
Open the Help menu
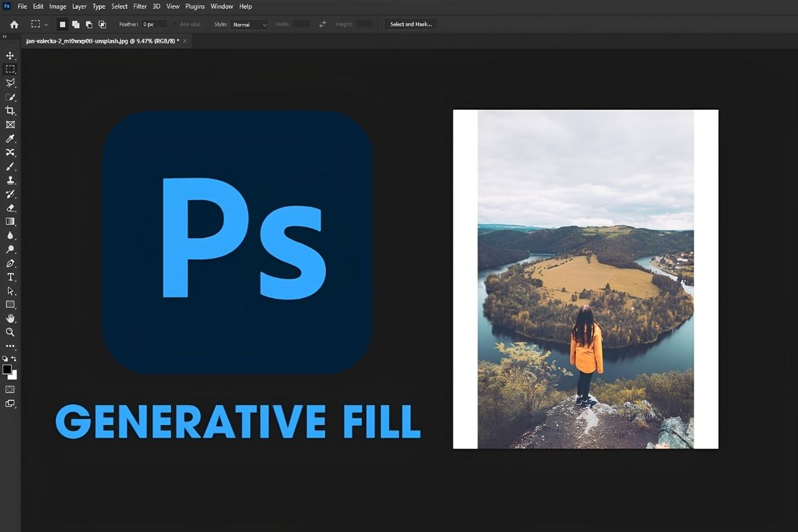[245, 6]
